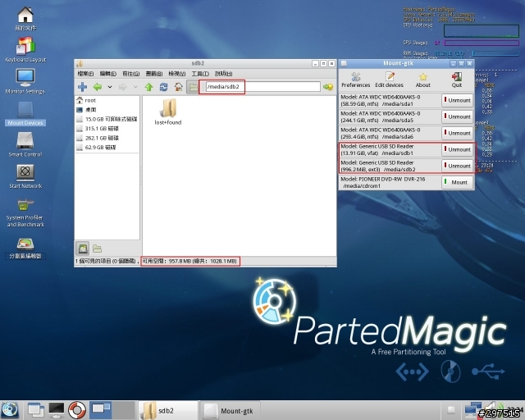Open the 工具(T) menu
Screen dimensions: 525x420
(x=200, y=73)
